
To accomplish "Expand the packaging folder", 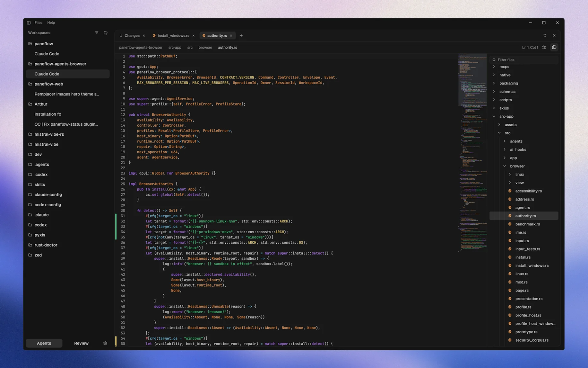I will pos(494,83).
